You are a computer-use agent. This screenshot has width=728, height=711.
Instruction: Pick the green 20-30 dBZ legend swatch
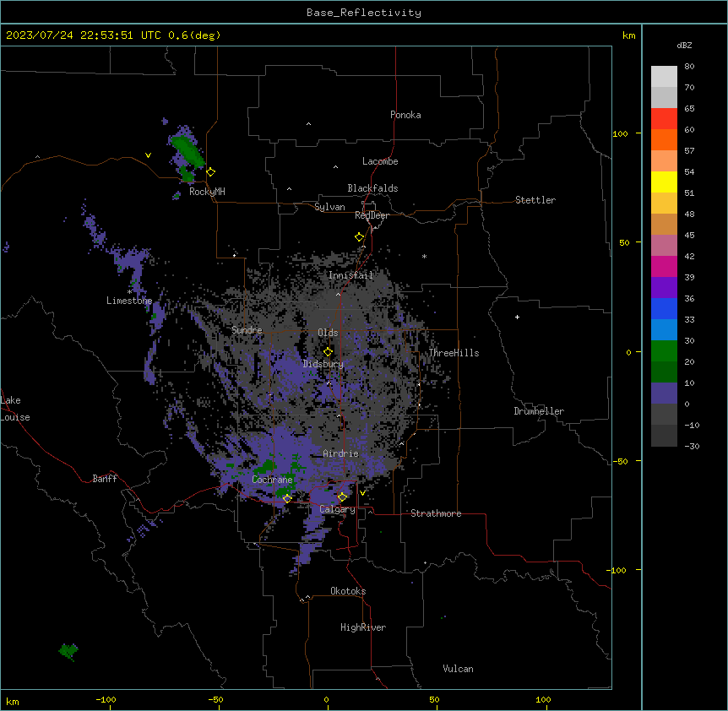pyautogui.click(x=664, y=351)
